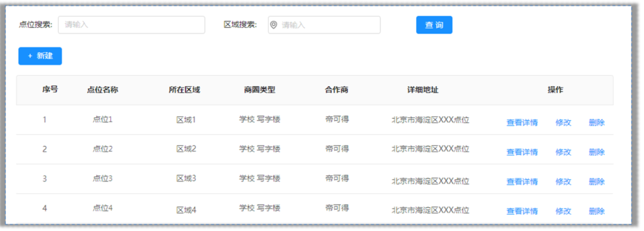This screenshot has height=231, width=644.
Task: Click the address cell in the 点位1 row
Action: [430, 120]
